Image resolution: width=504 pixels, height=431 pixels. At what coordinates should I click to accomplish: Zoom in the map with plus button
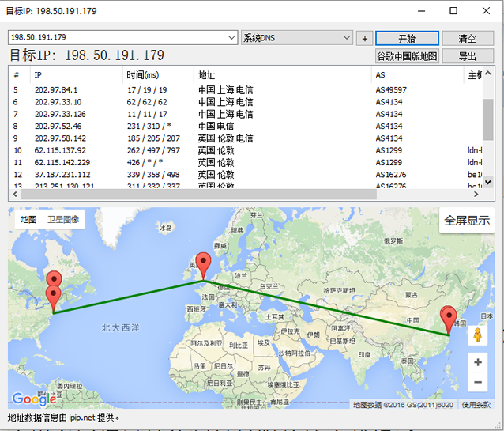pyautogui.click(x=477, y=362)
